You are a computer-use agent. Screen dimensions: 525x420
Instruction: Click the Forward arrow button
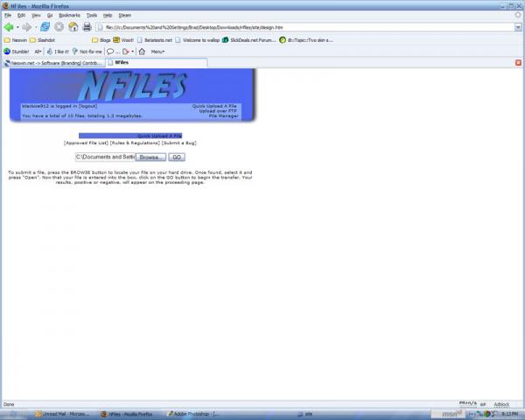[x=27, y=27]
